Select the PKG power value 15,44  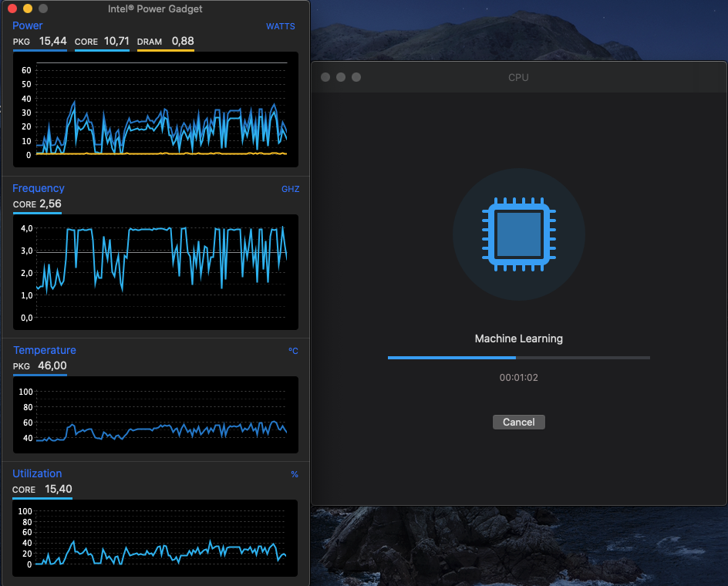click(x=53, y=42)
